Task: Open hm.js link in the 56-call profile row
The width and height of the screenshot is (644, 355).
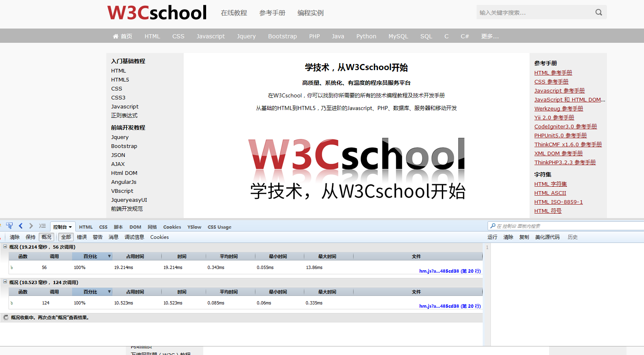Action: tap(450, 271)
